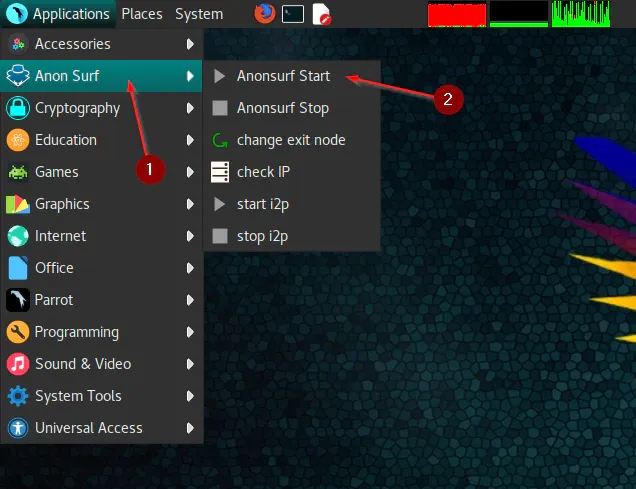
Task: Open the Cryptography category
Action: (x=101, y=108)
